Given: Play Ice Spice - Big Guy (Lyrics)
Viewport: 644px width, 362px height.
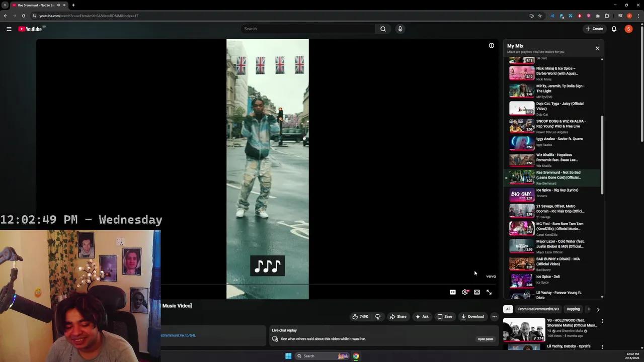Looking at the screenshot, I should 552,195.
